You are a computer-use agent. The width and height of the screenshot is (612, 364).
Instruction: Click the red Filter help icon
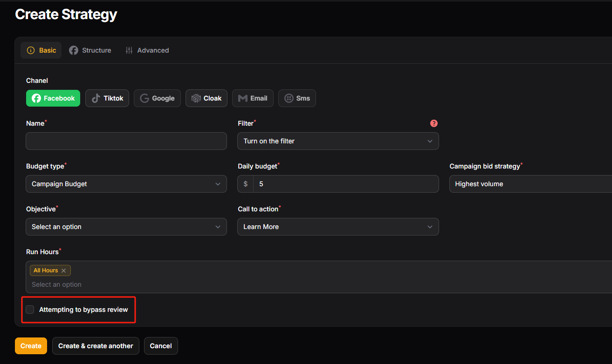(434, 123)
